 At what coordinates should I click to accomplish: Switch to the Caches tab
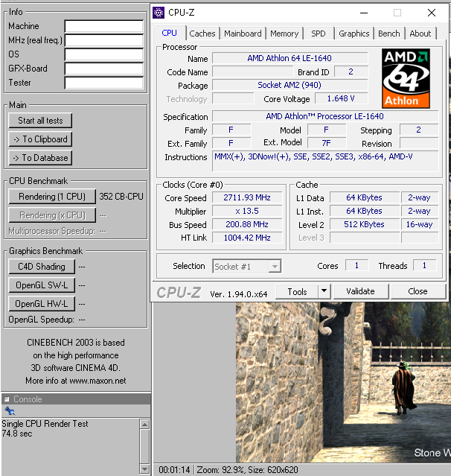(x=202, y=34)
